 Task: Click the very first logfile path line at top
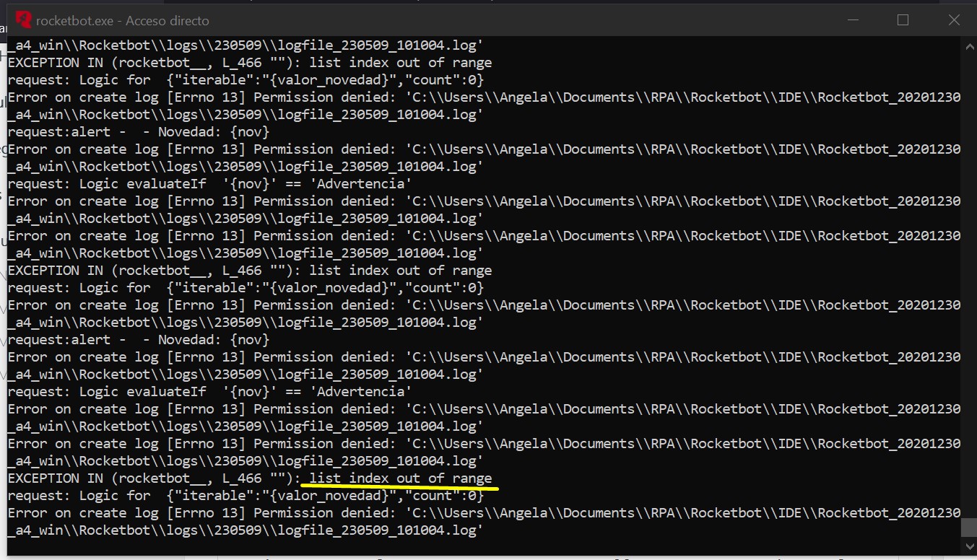tap(246, 45)
